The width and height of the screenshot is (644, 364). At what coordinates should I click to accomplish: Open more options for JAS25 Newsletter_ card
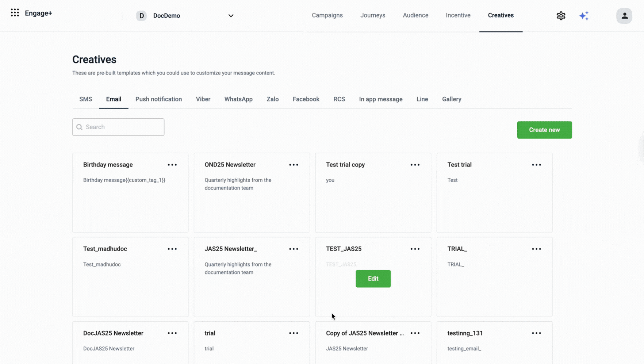(x=294, y=249)
